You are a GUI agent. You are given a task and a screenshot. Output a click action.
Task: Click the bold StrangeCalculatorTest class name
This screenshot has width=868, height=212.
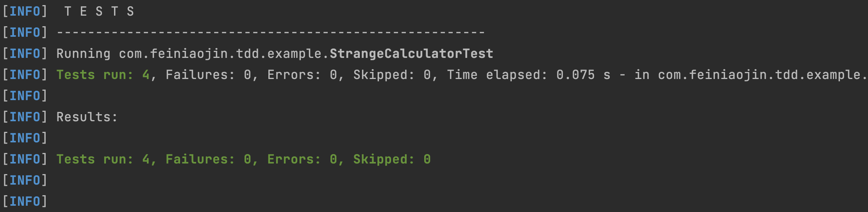pyautogui.click(x=411, y=54)
